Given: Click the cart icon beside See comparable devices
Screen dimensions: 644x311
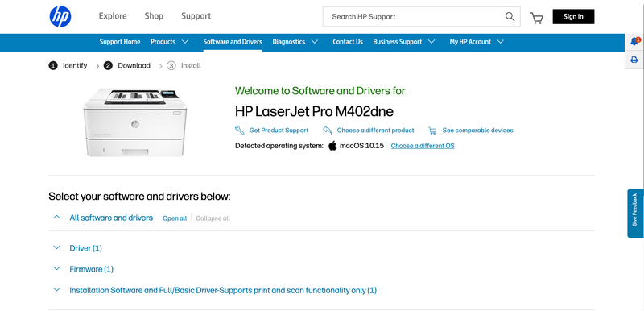Looking at the screenshot, I should coord(432,131).
